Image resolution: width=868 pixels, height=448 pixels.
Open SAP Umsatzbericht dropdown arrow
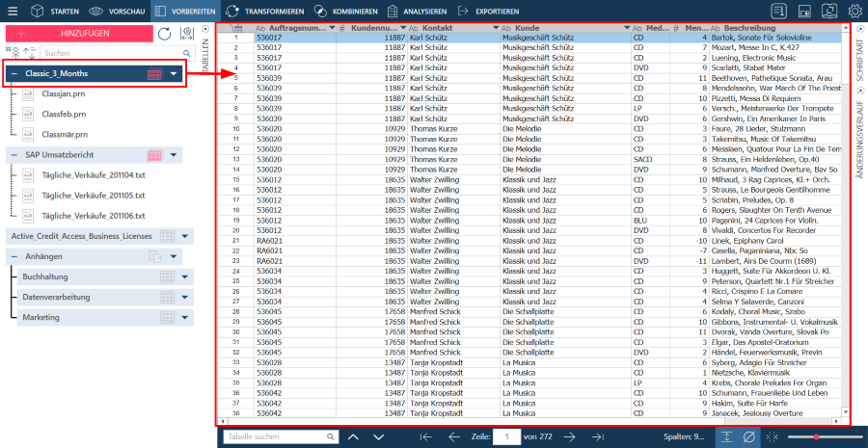point(174,154)
